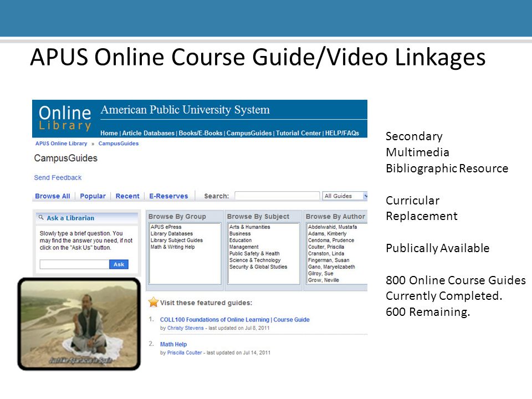
Task: Go to Article Databases
Action: [x=149, y=133]
